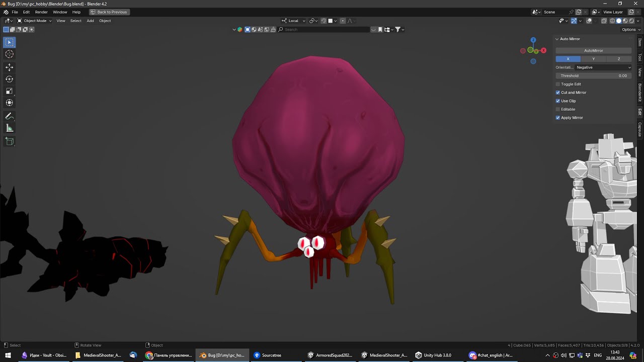The width and height of the screenshot is (644, 362).
Task: Create a new scene with copy icon
Action: click(579, 12)
